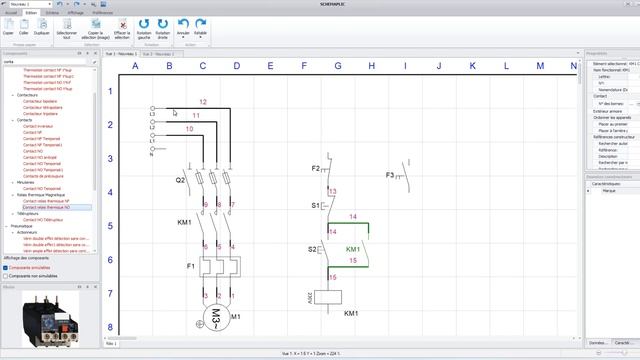The height and width of the screenshot is (360, 640).
Task: Open the Rétablir dropdown arrow
Action: point(200,38)
